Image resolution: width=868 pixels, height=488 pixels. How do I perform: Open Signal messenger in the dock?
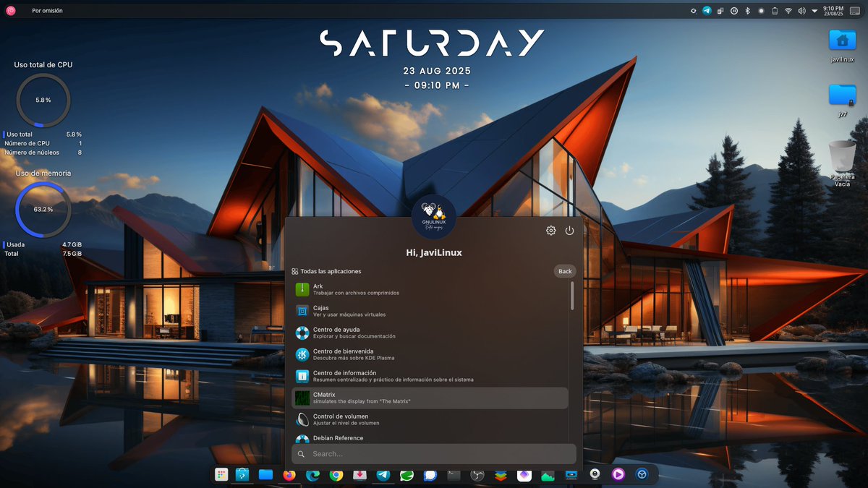[x=430, y=475]
